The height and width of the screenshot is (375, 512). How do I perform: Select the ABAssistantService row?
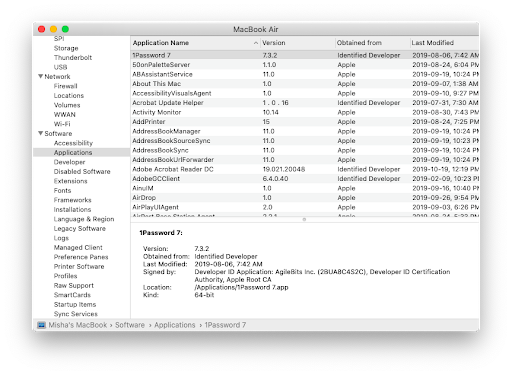click(x=305, y=74)
